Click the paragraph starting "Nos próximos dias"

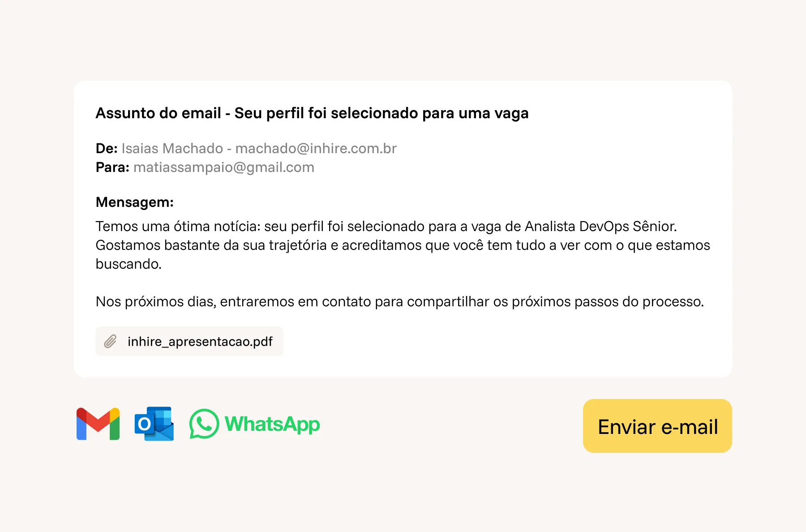(400, 302)
